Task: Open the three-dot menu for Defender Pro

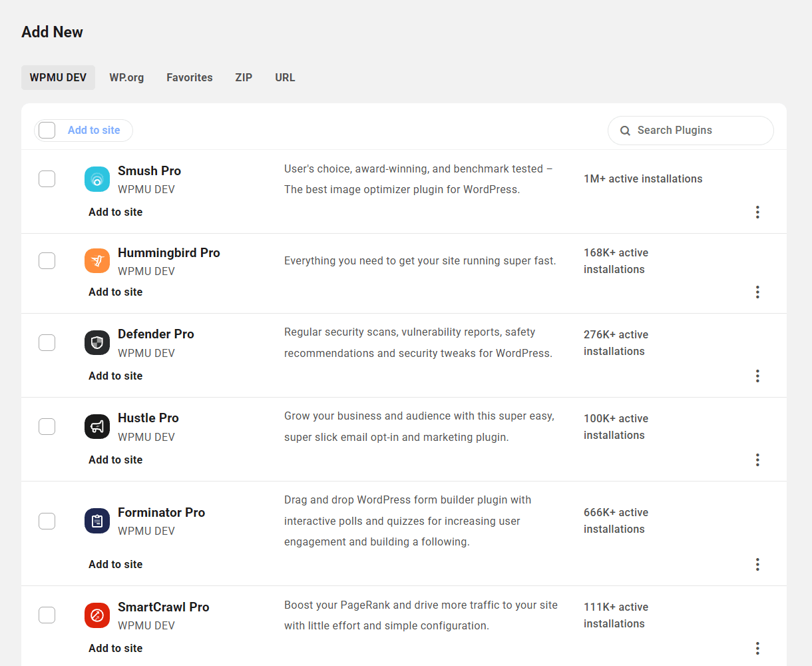Action: [757, 376]
